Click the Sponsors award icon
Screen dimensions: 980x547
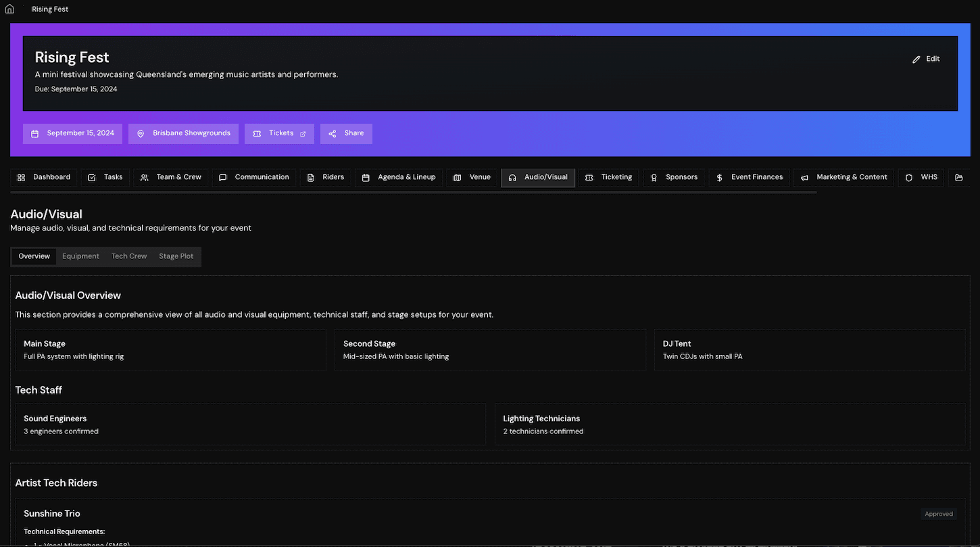pos(654,178)
